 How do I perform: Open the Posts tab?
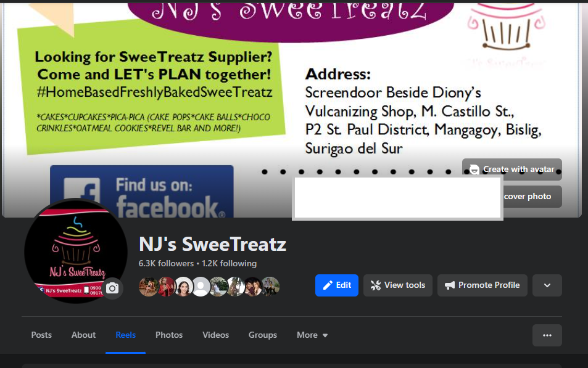(x=41, y=335)
